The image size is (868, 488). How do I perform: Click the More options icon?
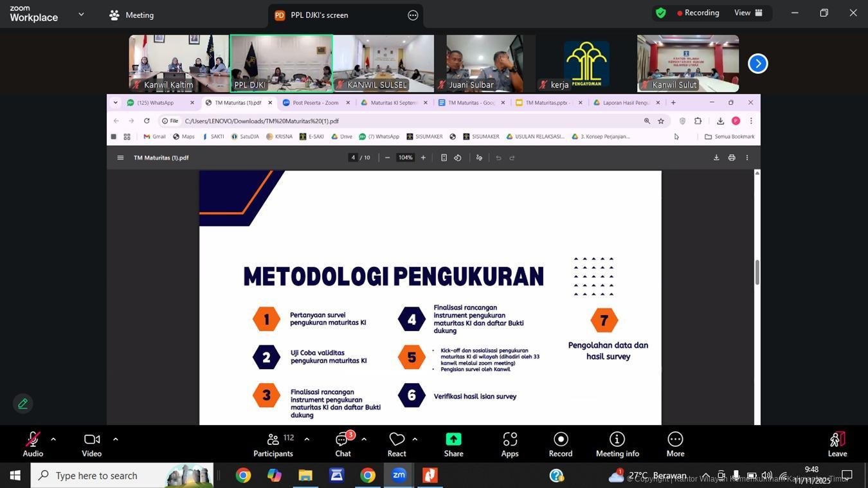[x=675, y=444]
